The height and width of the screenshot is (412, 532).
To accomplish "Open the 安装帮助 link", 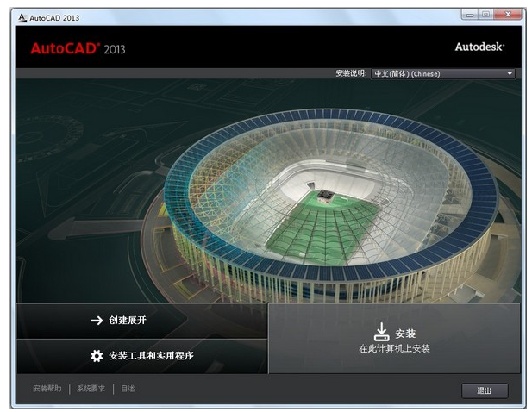I will coord(47,389).
